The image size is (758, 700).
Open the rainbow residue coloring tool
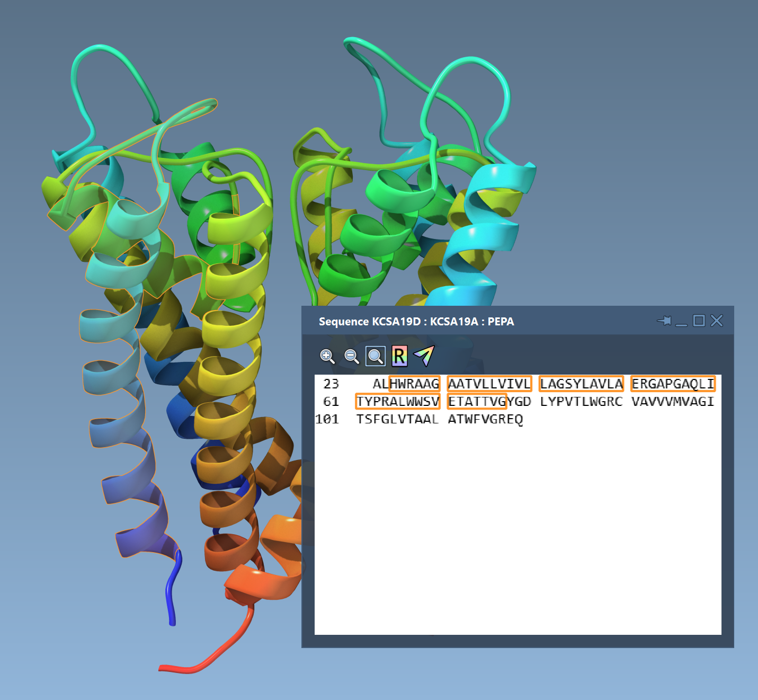click(x=399, y=357)
